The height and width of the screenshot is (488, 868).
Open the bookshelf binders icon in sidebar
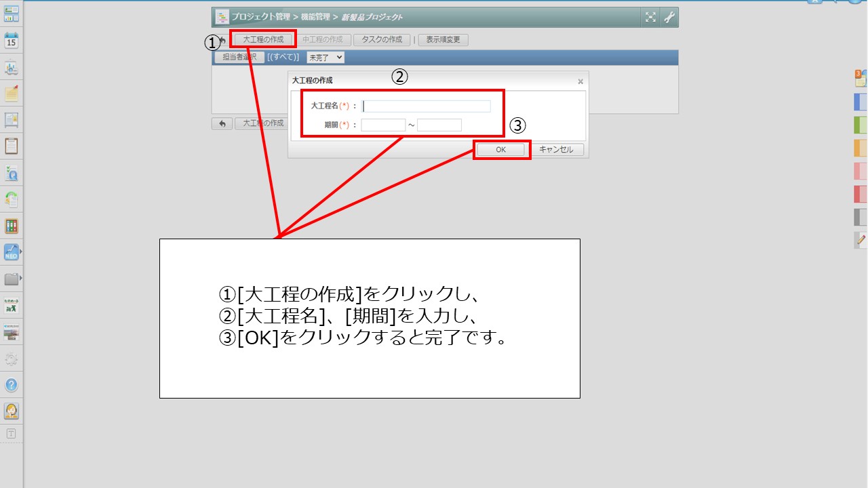12,226
